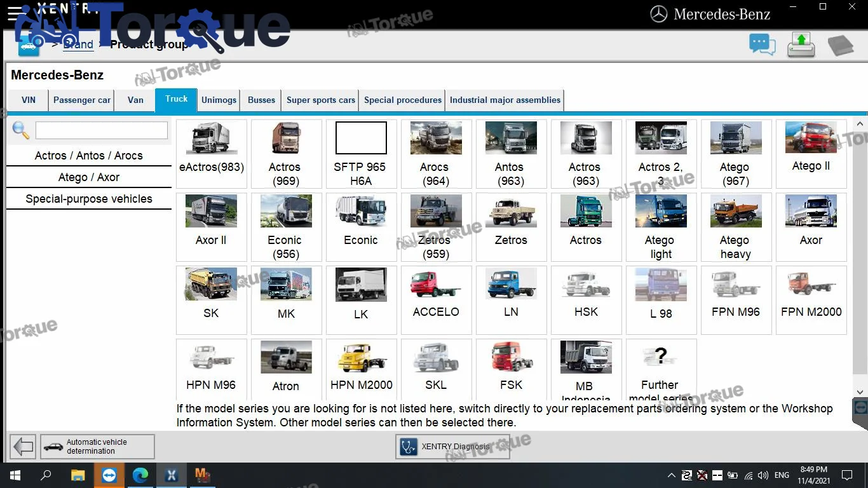Choose the LN model series
The width and height of the screenshot is (868, 488).
tap(512, 300)
